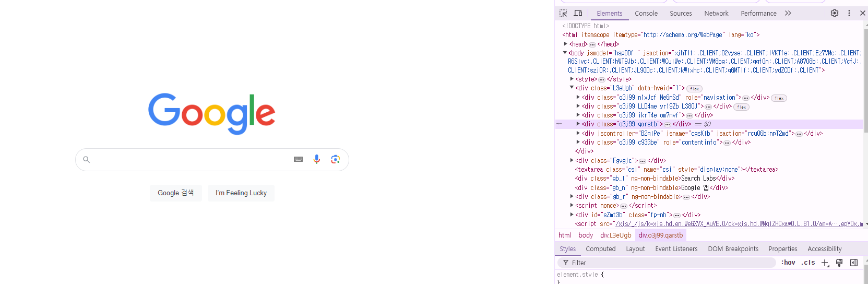Image resolution: width=868 pixels, height=284 pixels.
Task: Expand the navigation role div arrow
Action: click(578, 97)
